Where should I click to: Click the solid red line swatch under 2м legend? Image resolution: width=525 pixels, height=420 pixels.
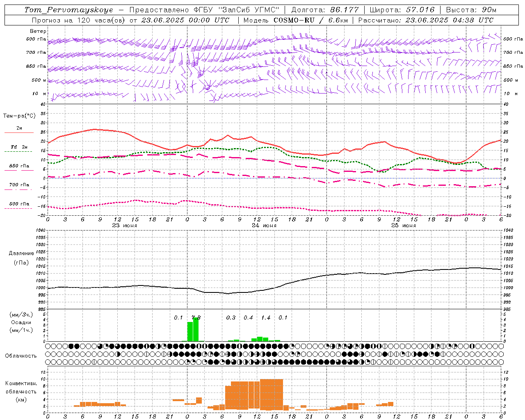pyautogui.click(x=19, y=132)
